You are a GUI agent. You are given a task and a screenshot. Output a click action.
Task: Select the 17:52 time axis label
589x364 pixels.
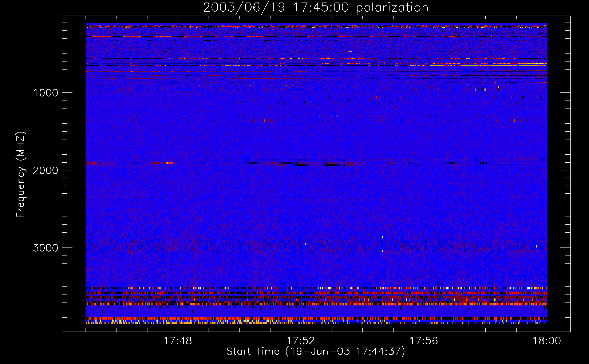click(x=301, y=341)
